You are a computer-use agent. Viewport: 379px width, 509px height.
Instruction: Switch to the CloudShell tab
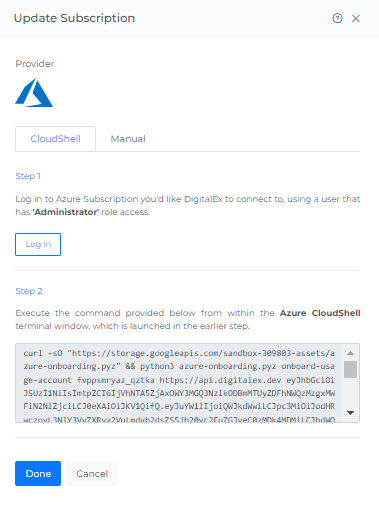[x=55, y=139]
